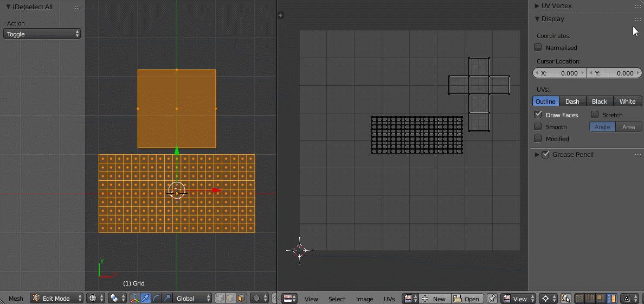Select the scale manipulator icon
Viewport: 644px width, 304px height.
[167, 299]
